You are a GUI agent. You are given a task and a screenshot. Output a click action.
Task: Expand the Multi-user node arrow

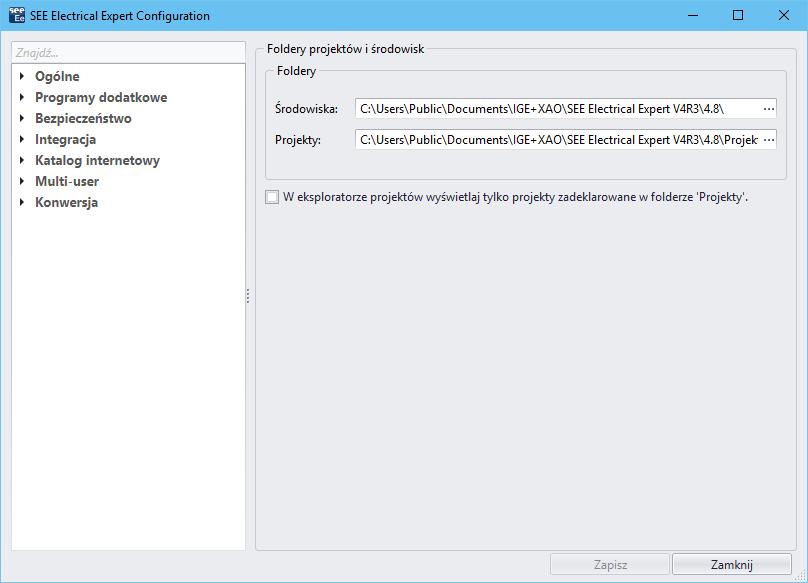tap(22, 181)
